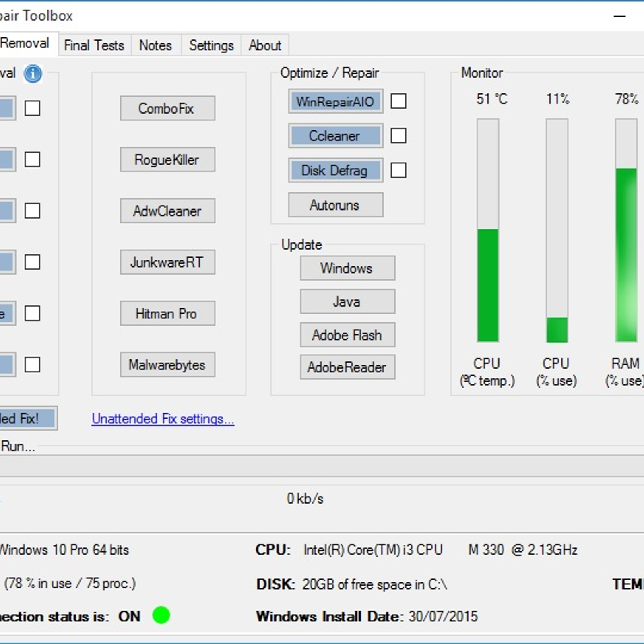Screen dimensions: 644x644
Task: Update Adobe Flash
Action: pos(347,335)
